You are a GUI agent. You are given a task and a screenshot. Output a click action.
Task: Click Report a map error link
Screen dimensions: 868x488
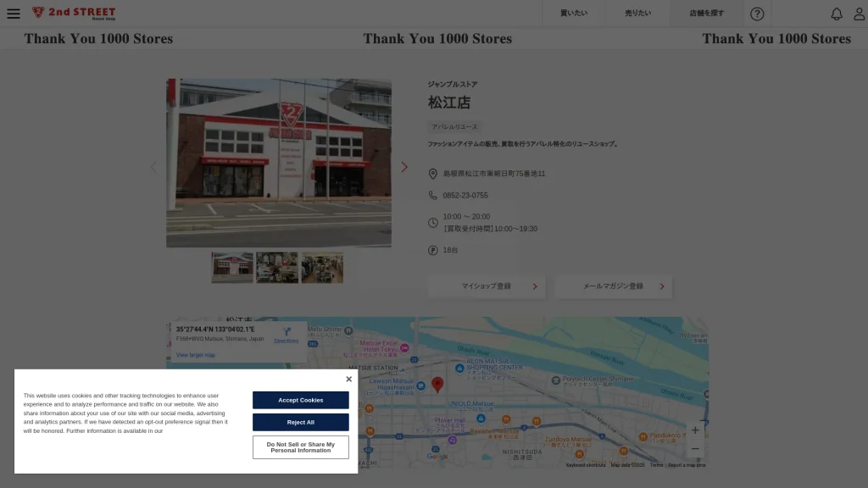[x=687, y=465]
